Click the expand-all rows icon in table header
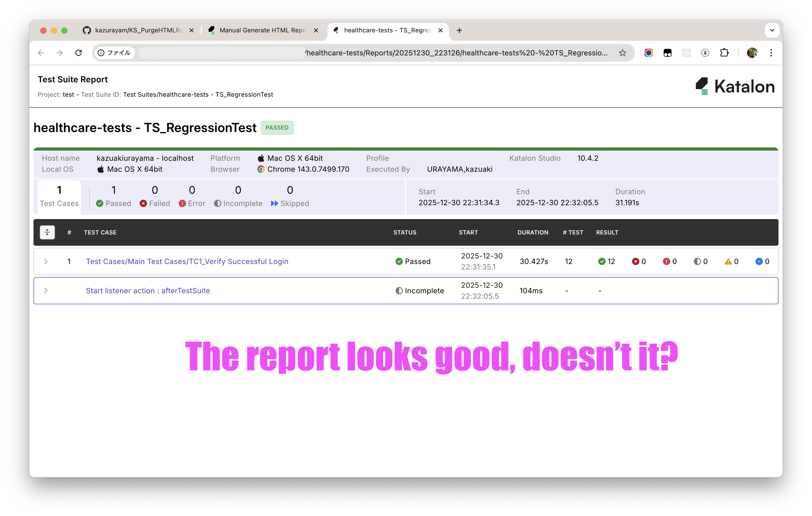 [x=47, y=232]
